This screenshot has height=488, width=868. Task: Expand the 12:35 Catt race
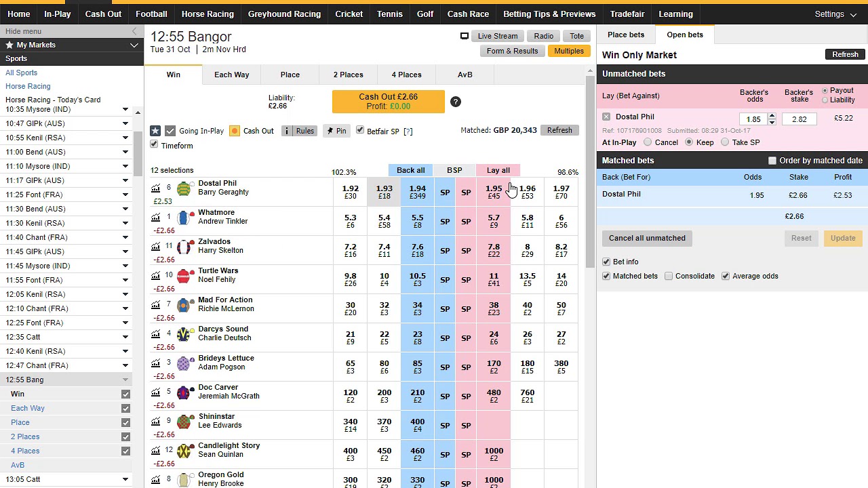pyautogui.click(x=125, y=337)
